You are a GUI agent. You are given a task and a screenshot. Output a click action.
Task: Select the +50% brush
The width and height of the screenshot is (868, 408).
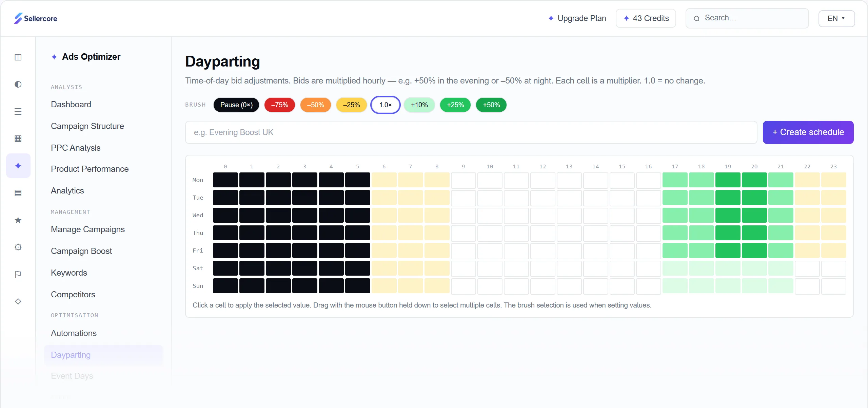tap(491, 105)
